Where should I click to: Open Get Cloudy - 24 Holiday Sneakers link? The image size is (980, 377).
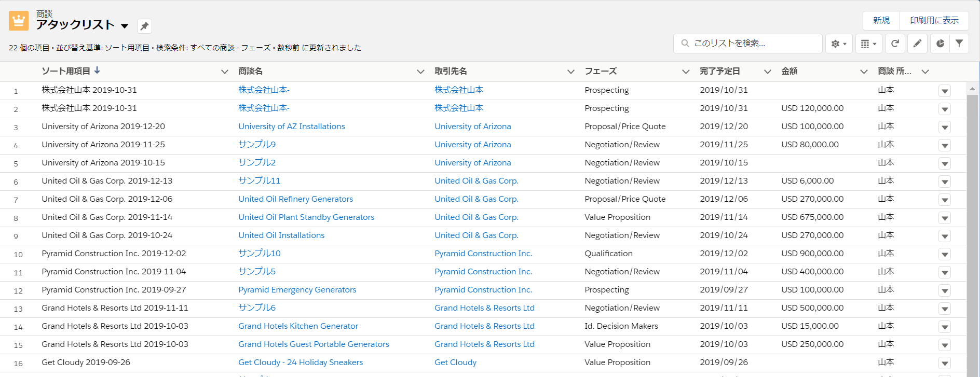pos(301,362)
